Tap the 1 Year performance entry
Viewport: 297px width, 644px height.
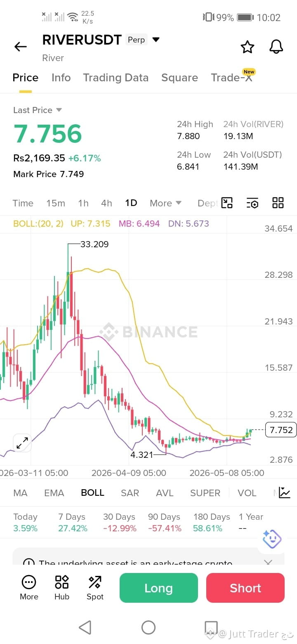tap(251, 522)
